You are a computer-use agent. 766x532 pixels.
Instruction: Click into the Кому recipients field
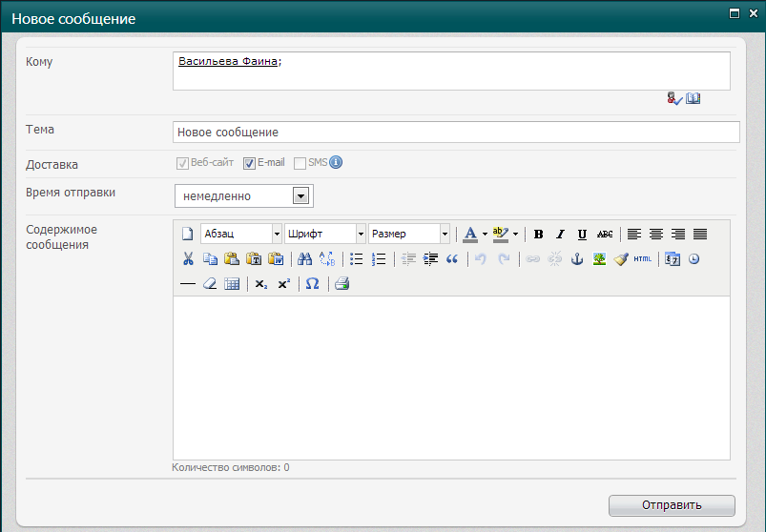(x=451, y=71)
